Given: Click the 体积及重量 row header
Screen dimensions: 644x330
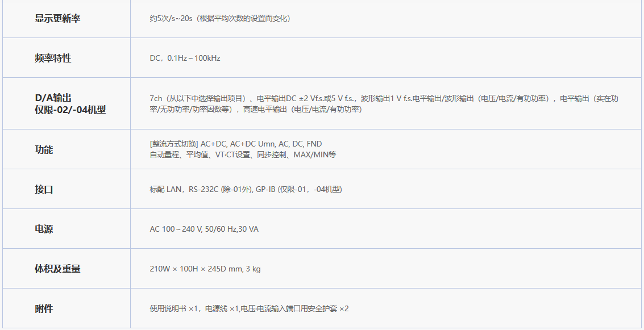Looking at the screenshot, I should click(57, 269).
